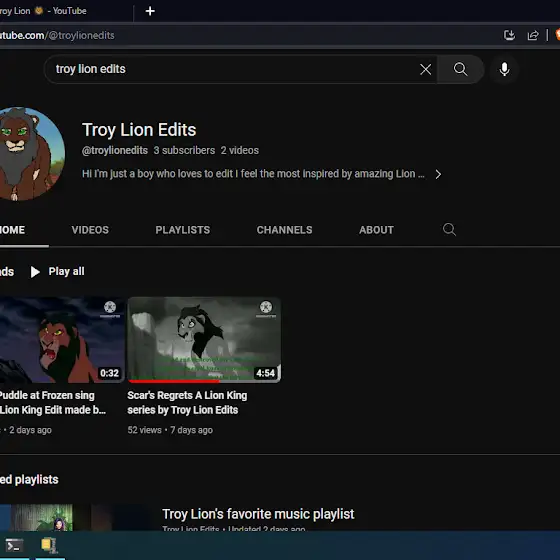Click the Troy Lion Edits channel name
This screenshot has height=560, width=560.
(139, 130)
